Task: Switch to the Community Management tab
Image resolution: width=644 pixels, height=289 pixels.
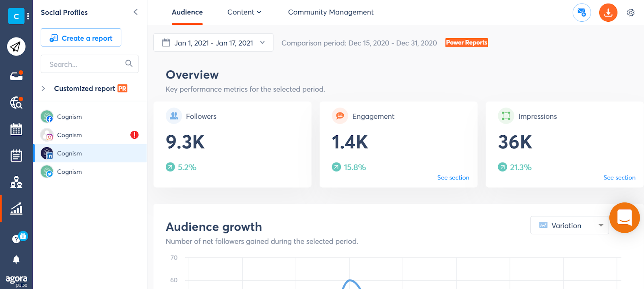Action: pyautogui.click(x=330, y=12)
